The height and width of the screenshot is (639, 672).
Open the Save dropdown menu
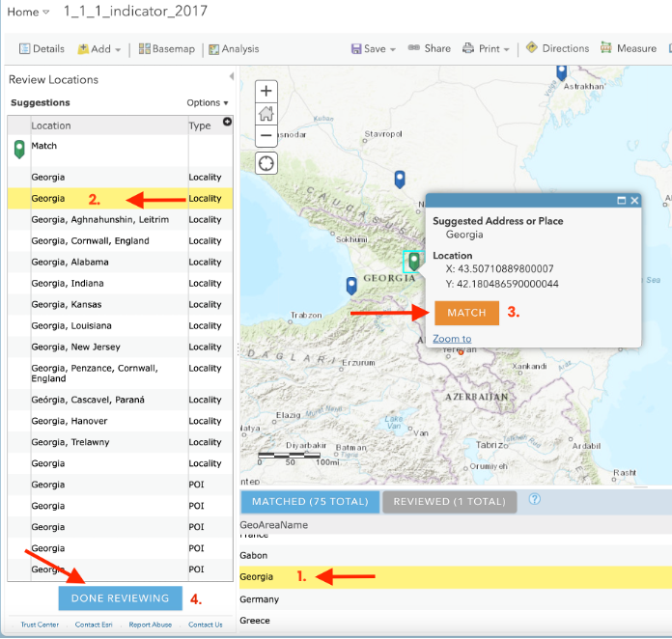click(374, 49)
